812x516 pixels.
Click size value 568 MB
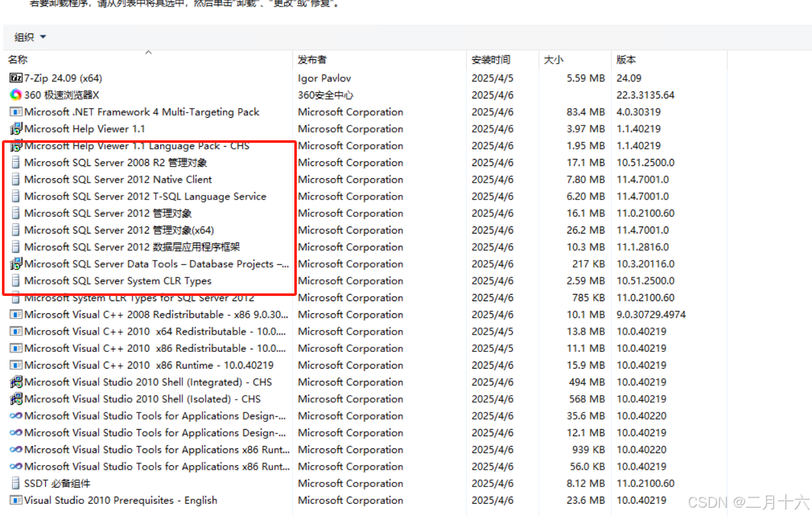(x=587, y=399)
